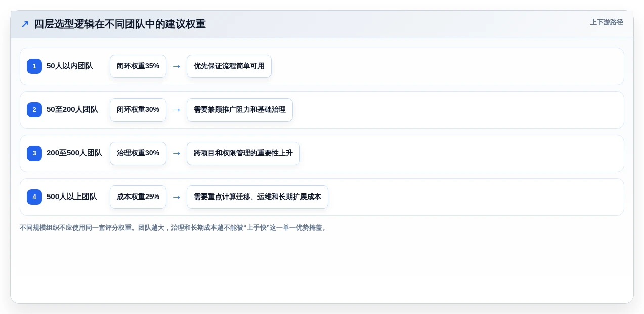Click the 成本权重25% chip
Screen dimensions: 644x314
click(138, 197)
